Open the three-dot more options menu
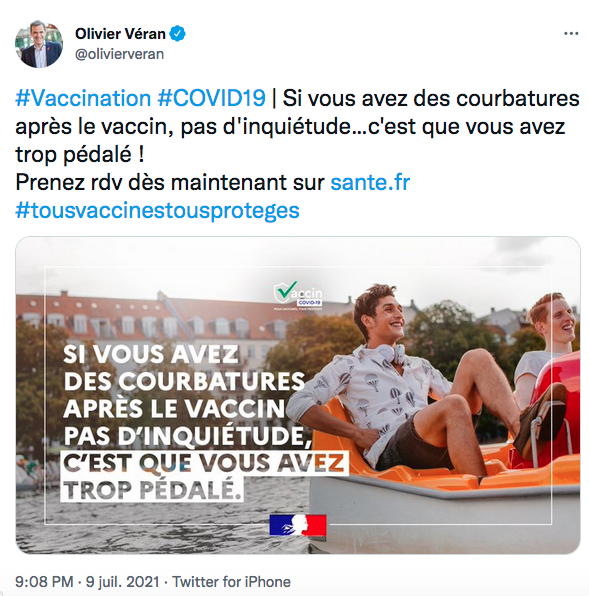This screenshot has height=596, width=589. tap(571, 34)
